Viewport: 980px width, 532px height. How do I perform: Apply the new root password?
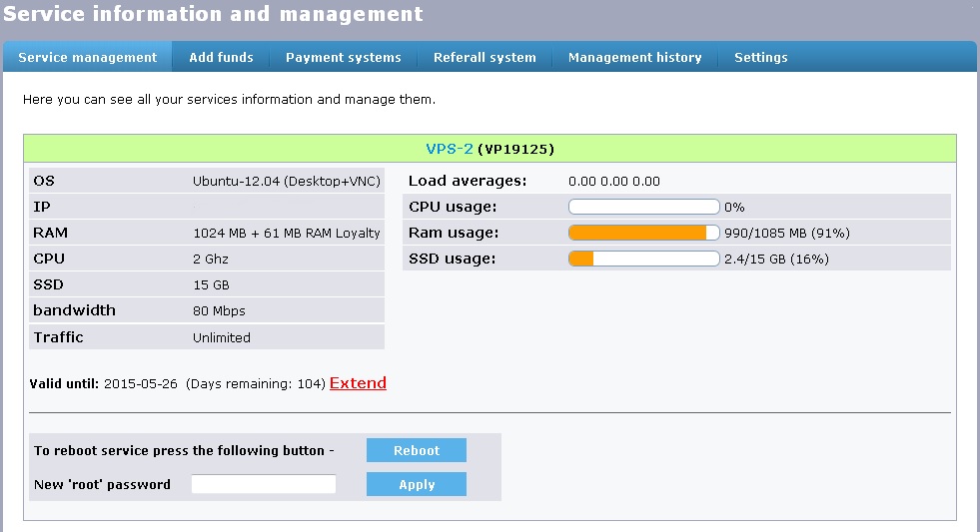click(x=417, y=484)
